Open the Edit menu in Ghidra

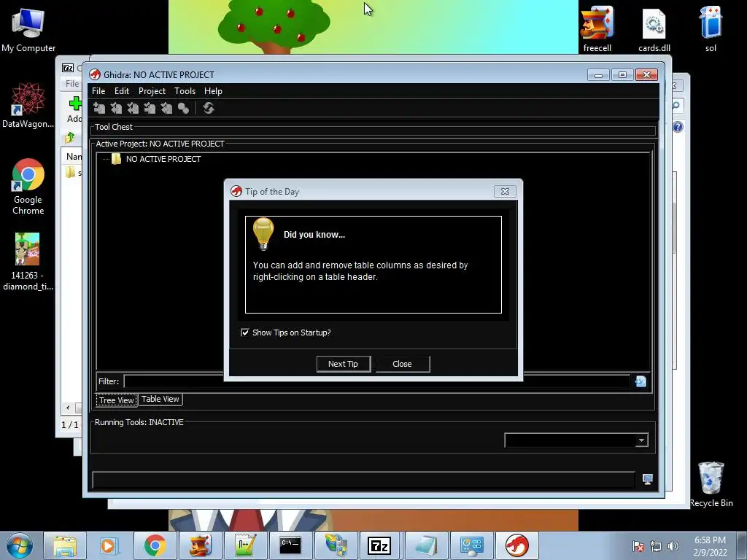pos(122,91)
